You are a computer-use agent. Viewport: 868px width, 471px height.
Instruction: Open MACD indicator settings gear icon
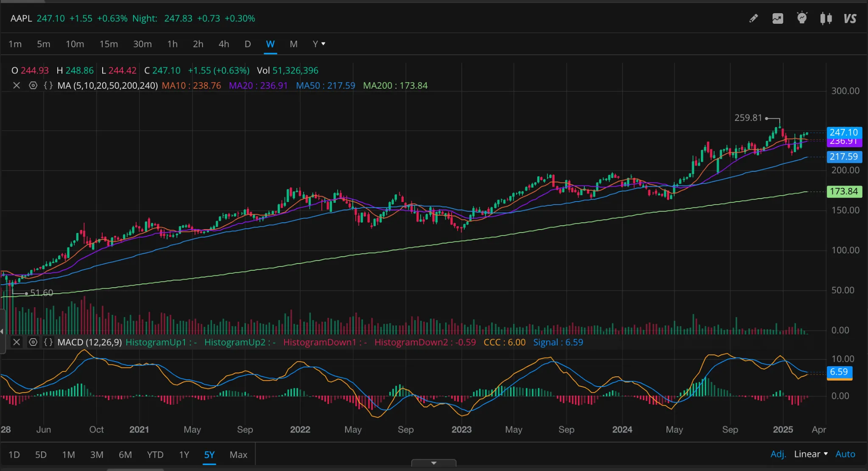pos(33,342)
